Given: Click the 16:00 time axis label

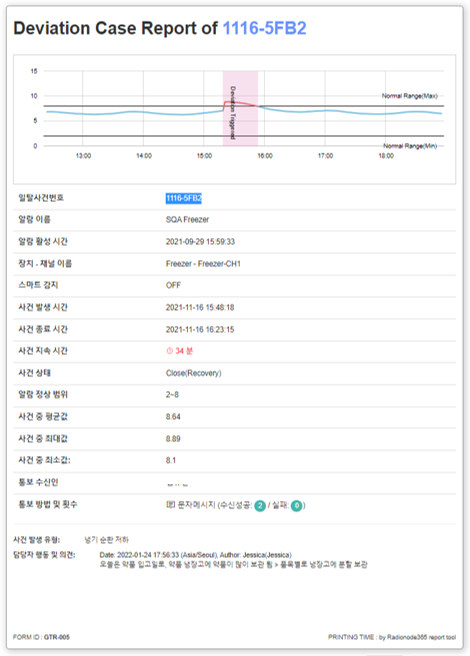Looking at the screenshot, I should [x=265, y=156].
